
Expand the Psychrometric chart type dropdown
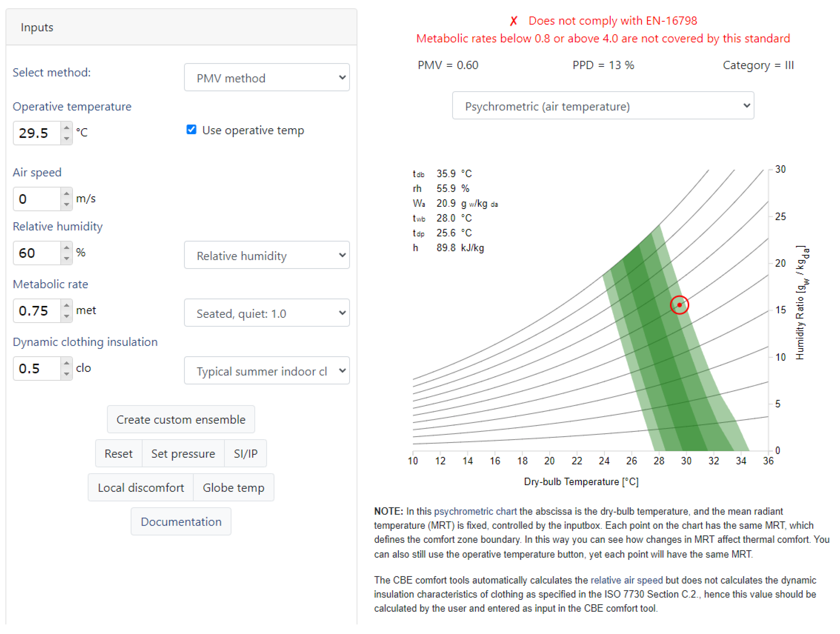(603, 106)
